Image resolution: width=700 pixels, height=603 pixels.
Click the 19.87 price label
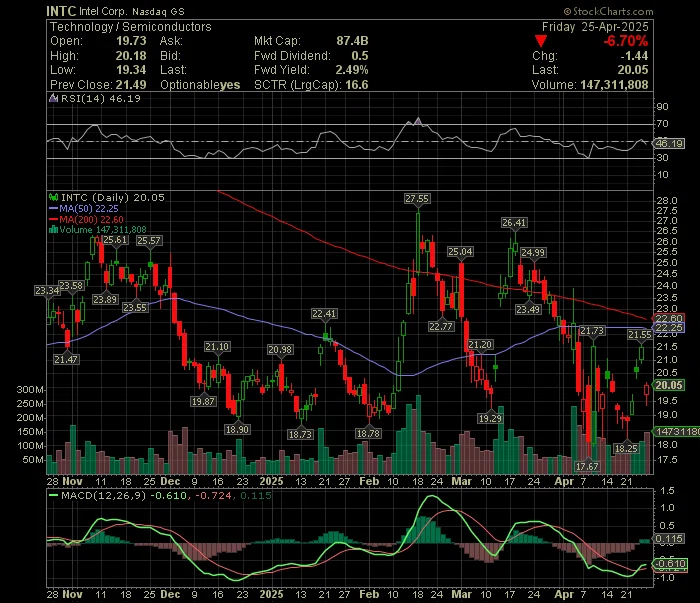click(x=203, y=401)
